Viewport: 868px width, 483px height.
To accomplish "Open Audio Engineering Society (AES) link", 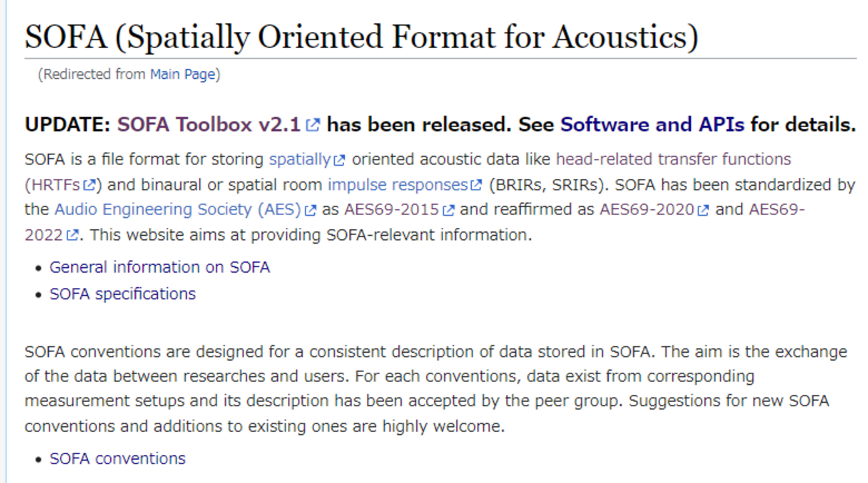I will point(178,210).
